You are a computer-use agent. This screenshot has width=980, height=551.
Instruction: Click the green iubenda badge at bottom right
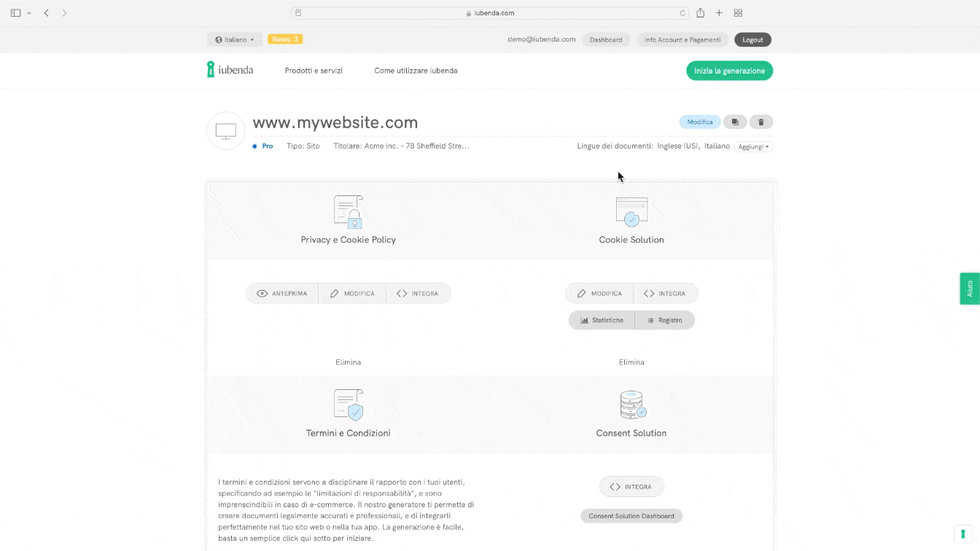(963, 534)
